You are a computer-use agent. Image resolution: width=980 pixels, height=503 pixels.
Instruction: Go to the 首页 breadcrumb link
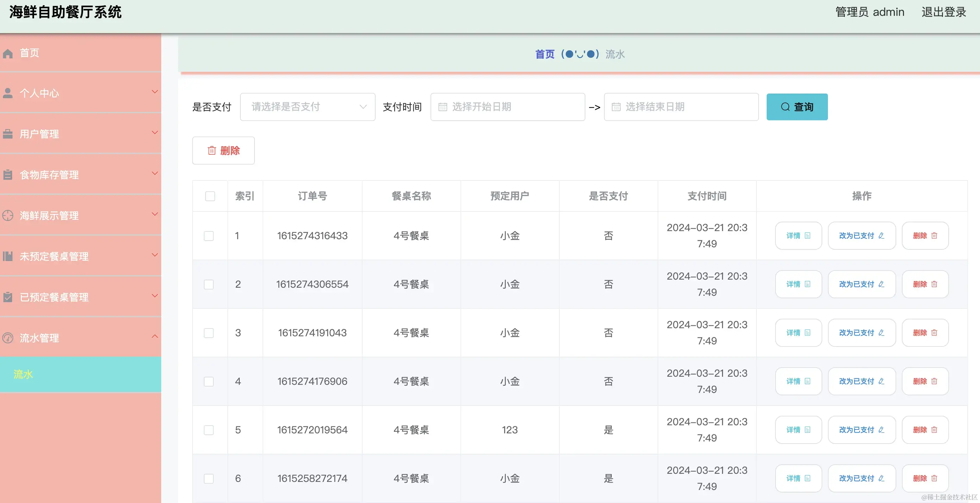click(545, 55)
